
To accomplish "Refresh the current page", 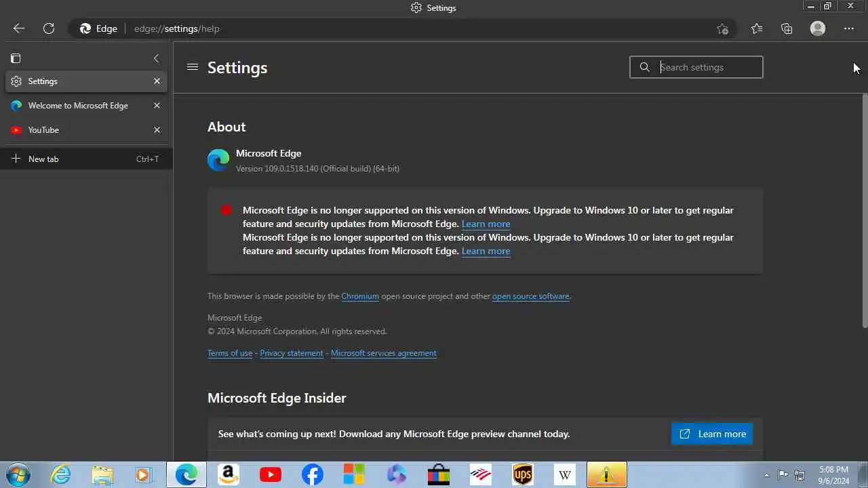I will pos(49,28).
